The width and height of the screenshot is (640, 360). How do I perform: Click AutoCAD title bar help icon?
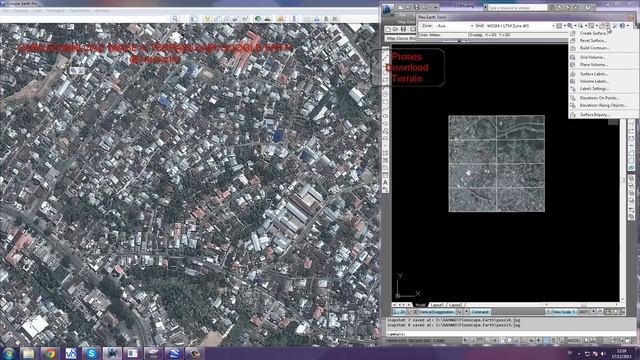click(587, 7)
